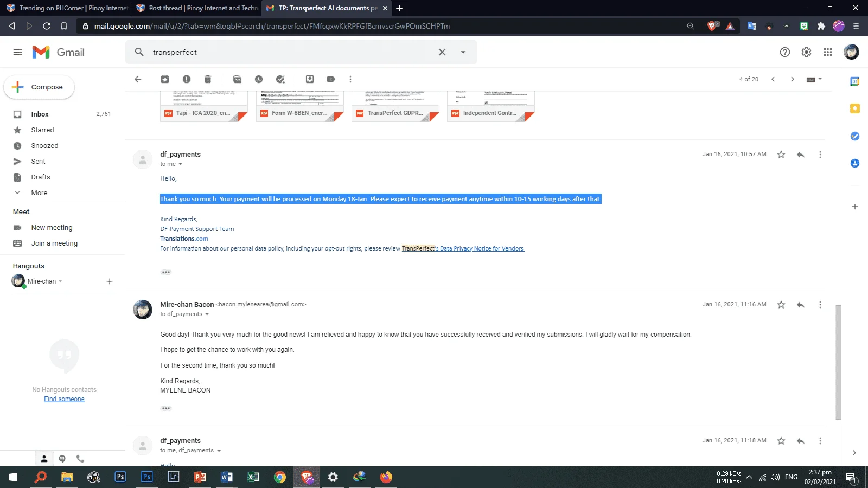Open the Tapi - ICA 2020 PDF attachment
The width and height of the screenshot is (868, 488).
pos(204,107)
